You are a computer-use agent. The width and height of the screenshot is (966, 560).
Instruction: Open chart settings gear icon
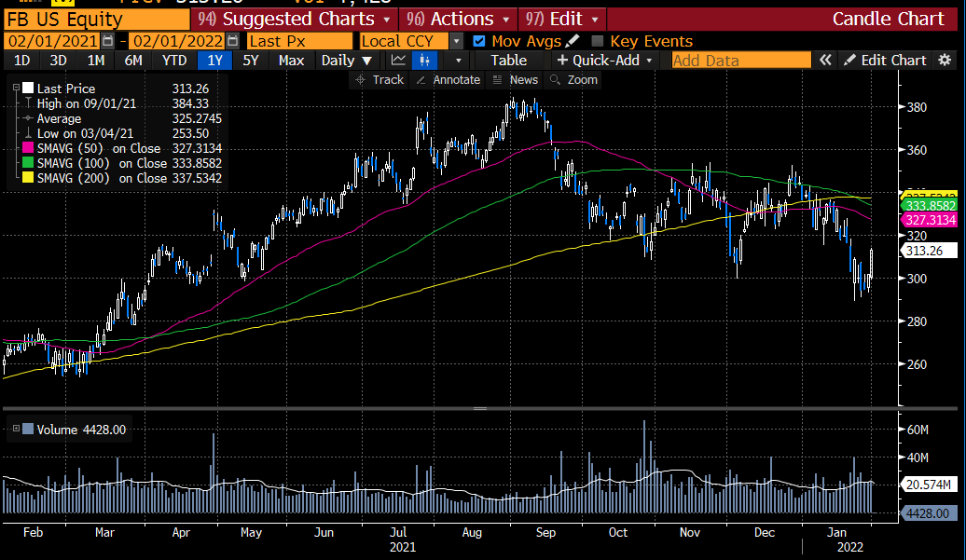946,60
